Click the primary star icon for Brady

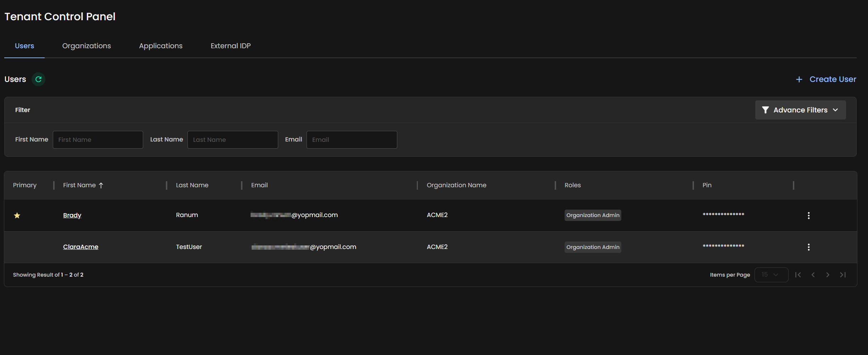click(17, 215)
